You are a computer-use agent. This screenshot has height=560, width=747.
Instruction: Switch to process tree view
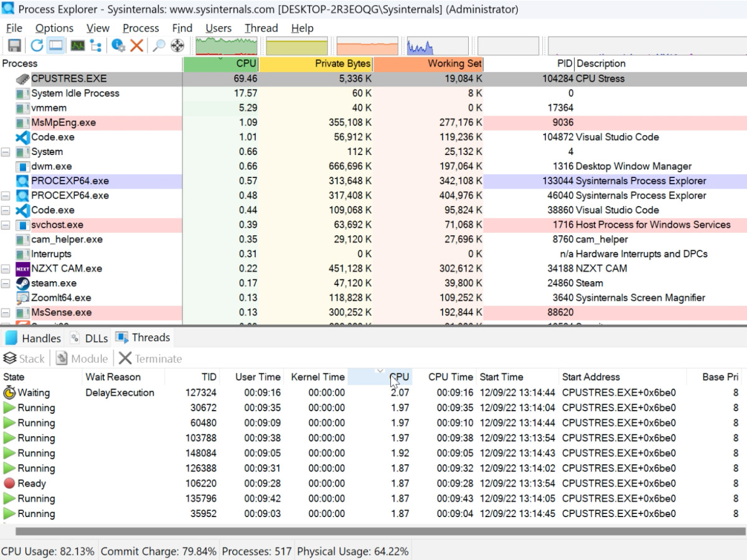(x=95, y=45)
